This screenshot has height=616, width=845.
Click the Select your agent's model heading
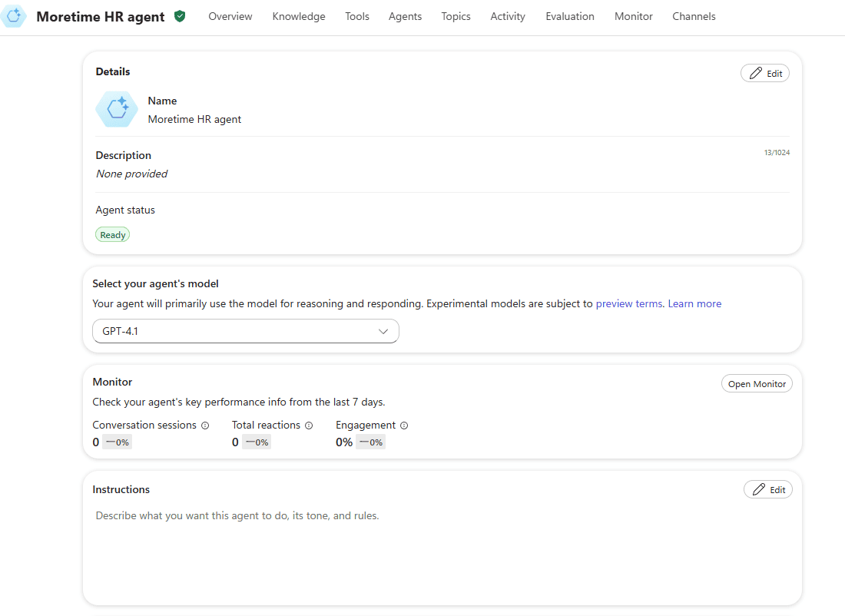[155, 283]
